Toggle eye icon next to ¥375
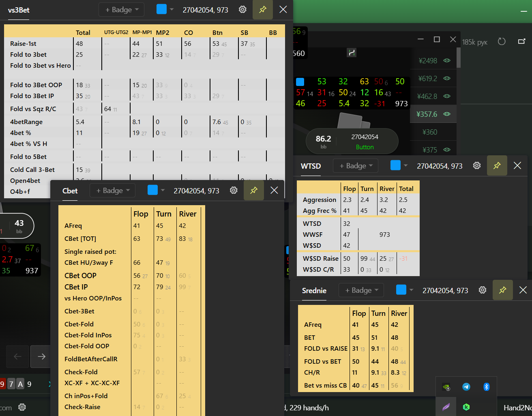The height and width of the screenshot is (416, 532). point(447,150)
